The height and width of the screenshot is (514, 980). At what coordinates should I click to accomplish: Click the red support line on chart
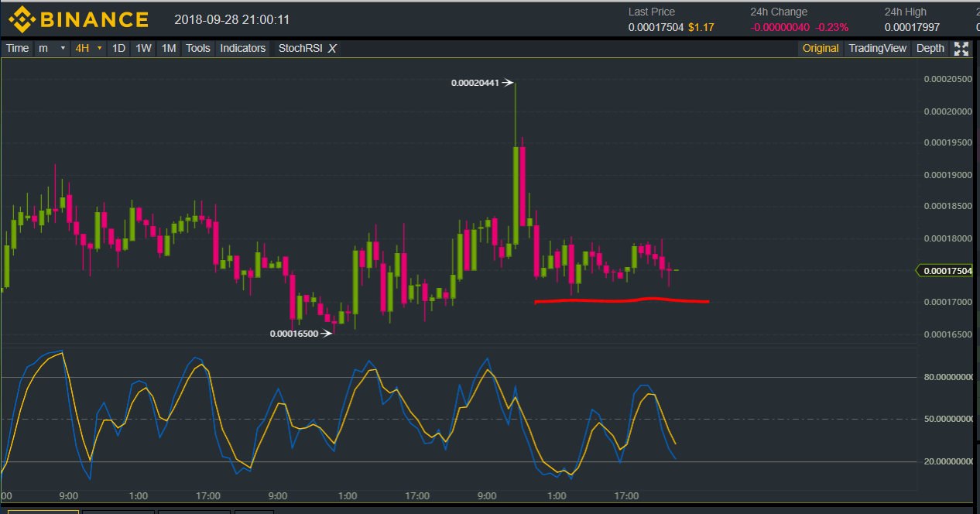[619, 300]
